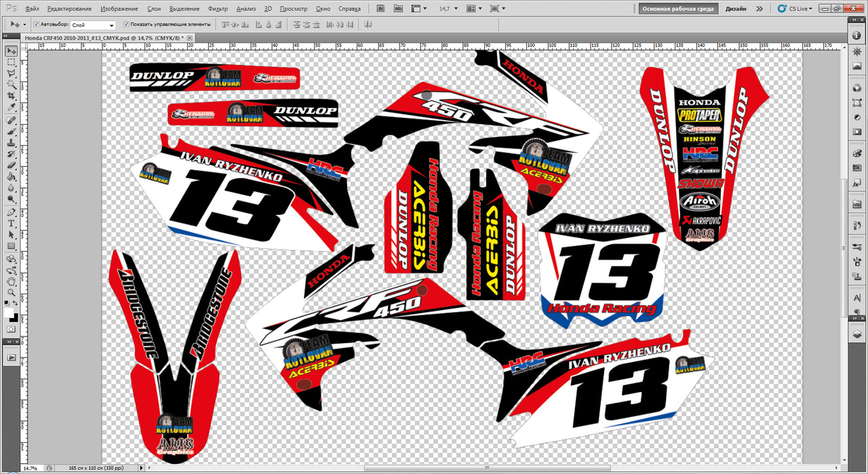The width and height of the screenshot is (868, 474).
Task: Open the Фильтр menu
Action: pyautogui.click(x=218, y=9)
